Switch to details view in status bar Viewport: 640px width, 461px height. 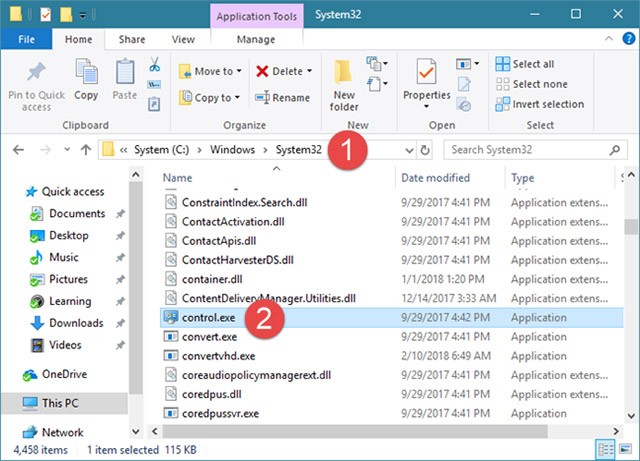pyautogui.click(x=606, y=449)
